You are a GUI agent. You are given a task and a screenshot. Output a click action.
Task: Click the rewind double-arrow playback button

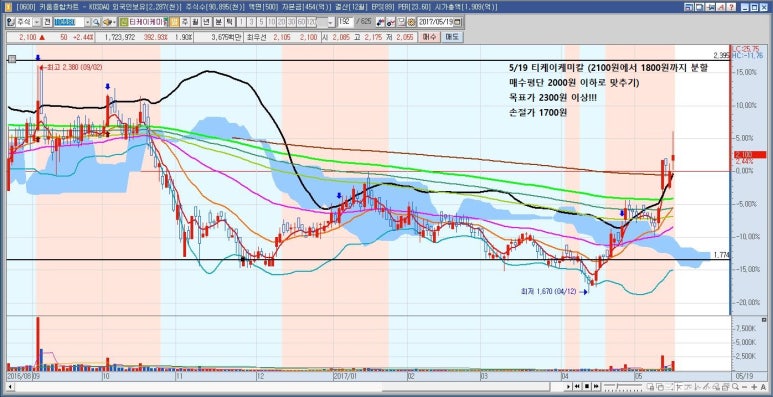tap(577, 386)
